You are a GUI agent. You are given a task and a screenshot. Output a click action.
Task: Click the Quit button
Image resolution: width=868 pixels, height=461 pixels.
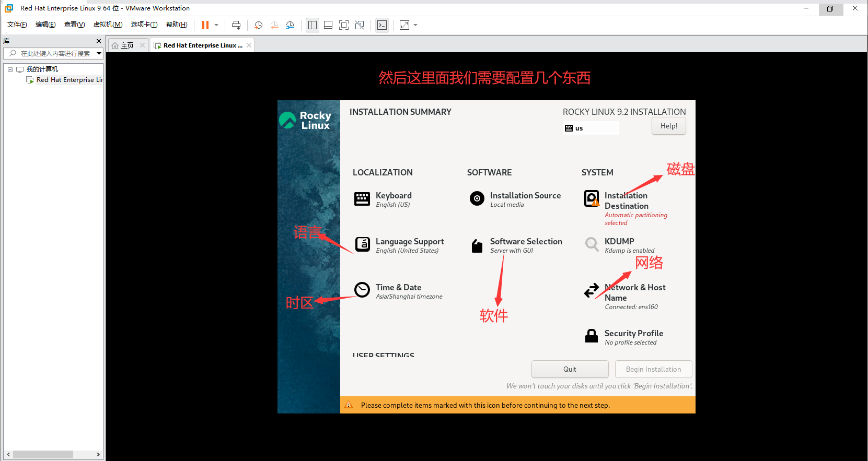[x=570, y=369]
